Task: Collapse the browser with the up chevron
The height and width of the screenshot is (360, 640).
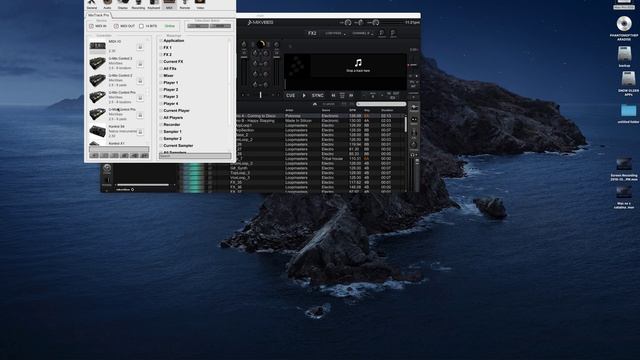Action: click(x=315, y=104)
